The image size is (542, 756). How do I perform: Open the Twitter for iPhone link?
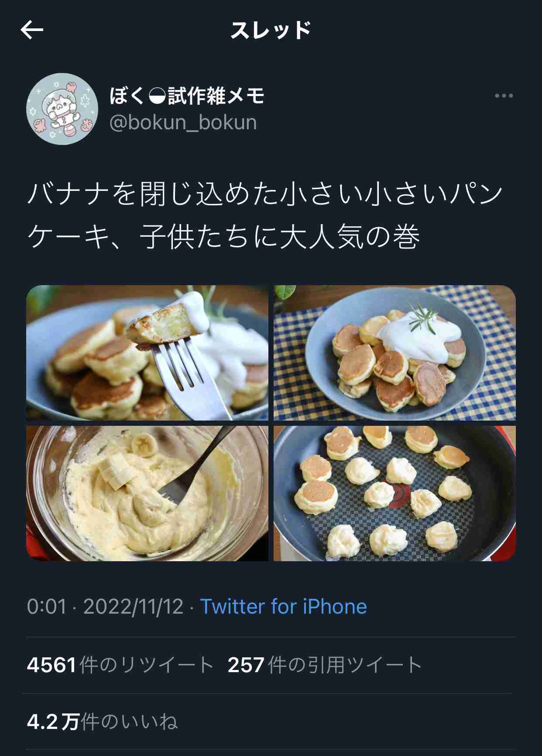coord(283,607)
